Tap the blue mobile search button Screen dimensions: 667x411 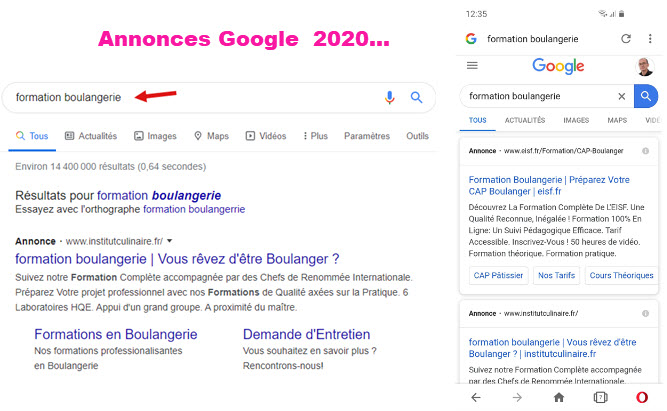coord(646,96)
